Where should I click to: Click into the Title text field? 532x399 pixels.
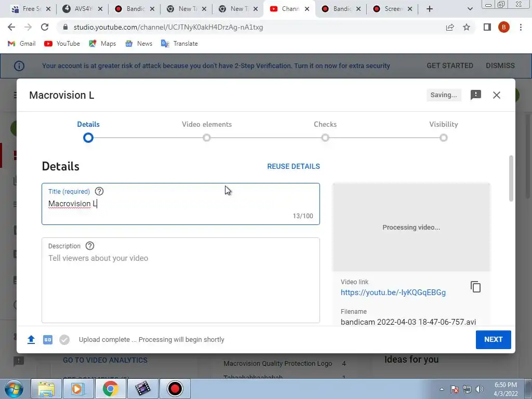[x=181, y=204]
